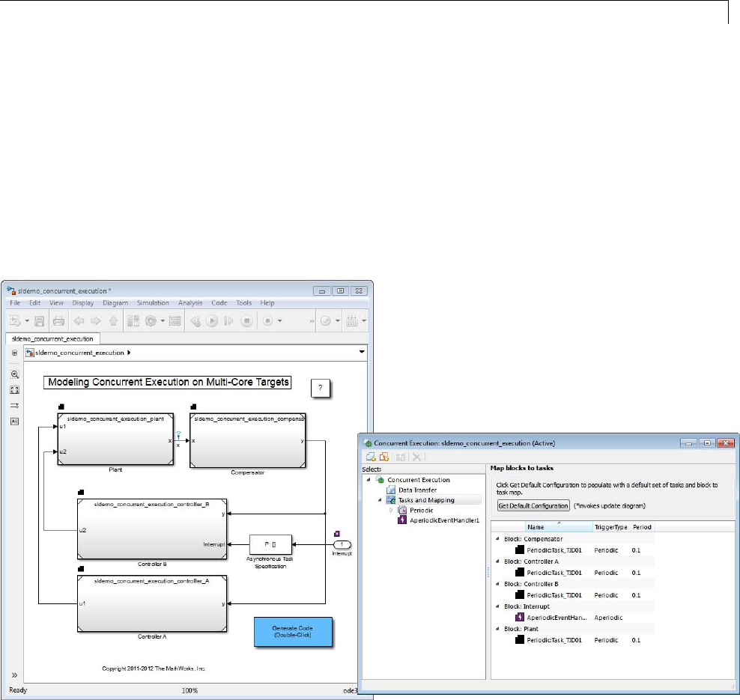
Task: Open the Library Browser icon
Action: (x=133, y=321)
